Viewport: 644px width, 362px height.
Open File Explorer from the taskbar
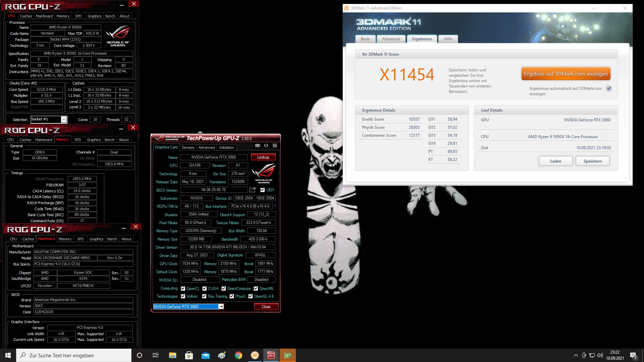coord(172,355)
